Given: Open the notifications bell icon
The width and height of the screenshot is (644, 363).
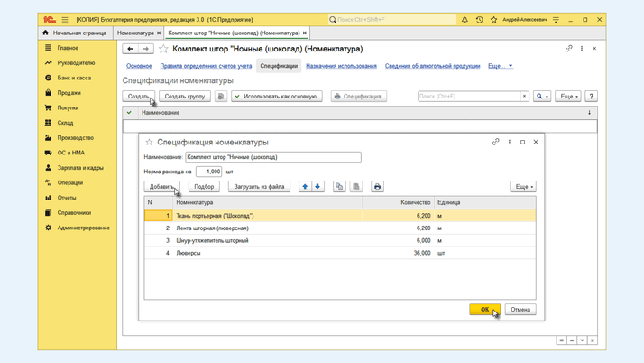Looking at the screenshot, I should pyautogui.click(x=465, y=19).
